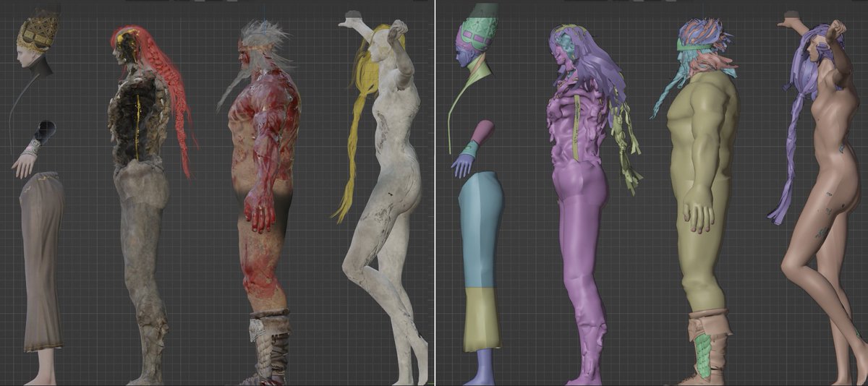Screen dimensions: 868x386
Task: Select the textured golden headdress head model
Action: point(37,36)
